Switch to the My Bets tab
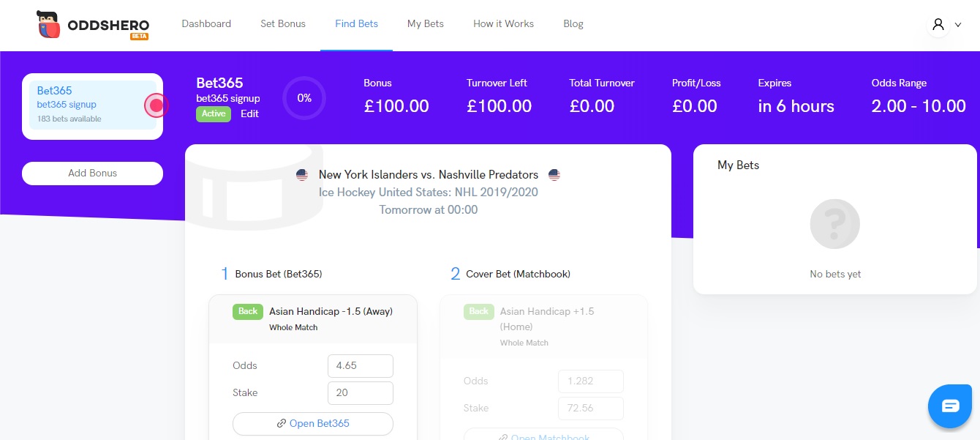 [426, 23]
